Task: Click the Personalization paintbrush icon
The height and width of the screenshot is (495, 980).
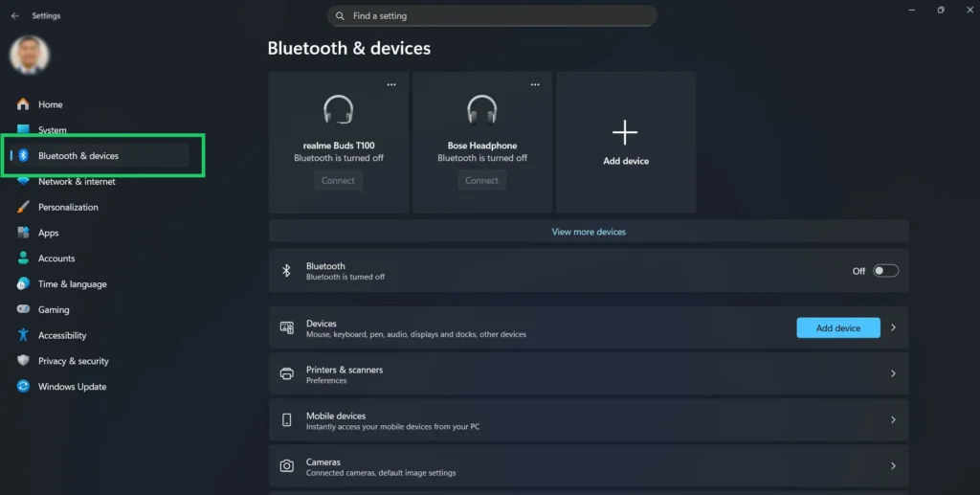Action: point(23,207)
